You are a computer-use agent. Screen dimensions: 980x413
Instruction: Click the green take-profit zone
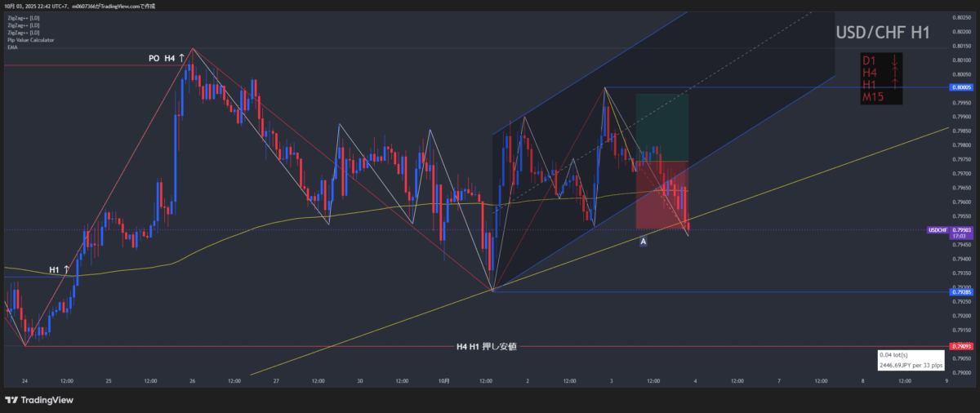[662, 127]
